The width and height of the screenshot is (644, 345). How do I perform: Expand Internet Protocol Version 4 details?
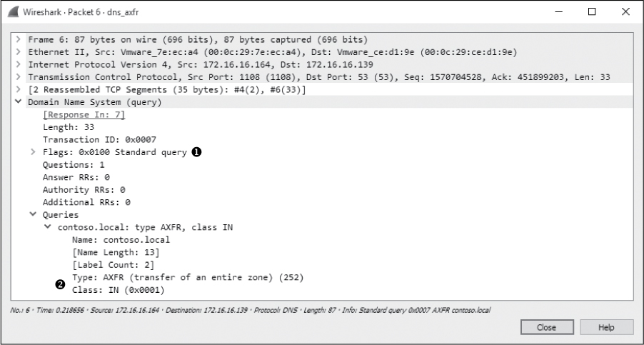(19, 65)
